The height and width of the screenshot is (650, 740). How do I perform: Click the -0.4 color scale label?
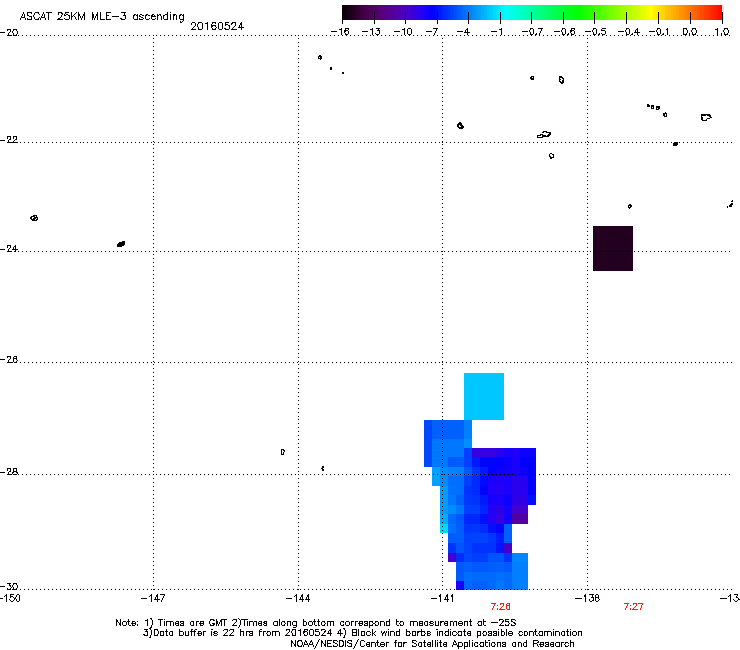629,32
